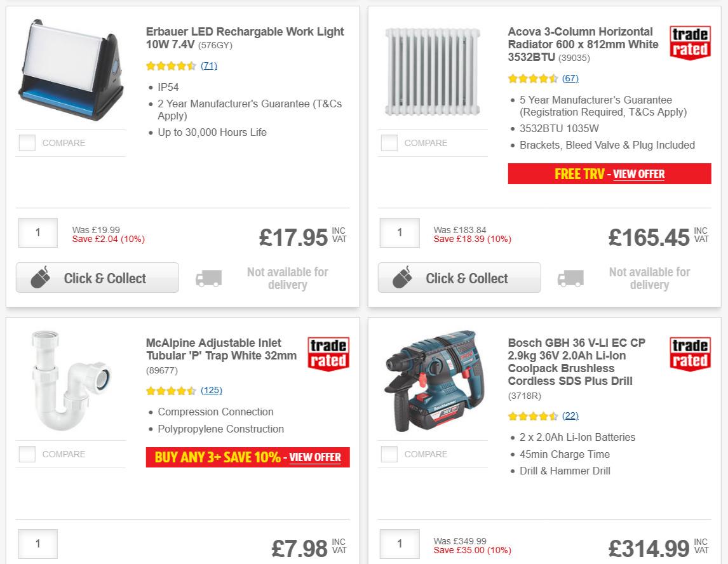
Task: Click the star rating for the McAlpine trap
Action: (x=171, y=391)
